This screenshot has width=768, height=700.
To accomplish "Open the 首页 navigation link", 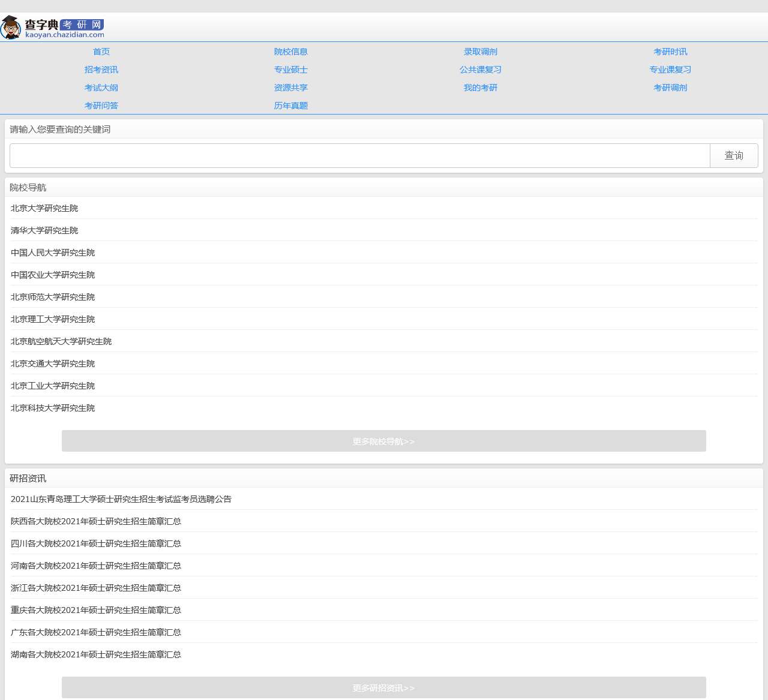I will point(101,52).
